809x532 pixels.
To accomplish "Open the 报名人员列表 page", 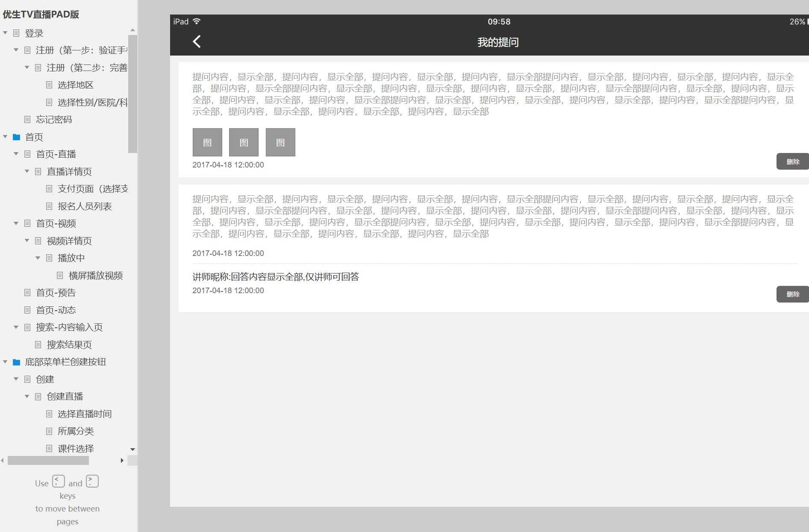I will coord(85,206).
